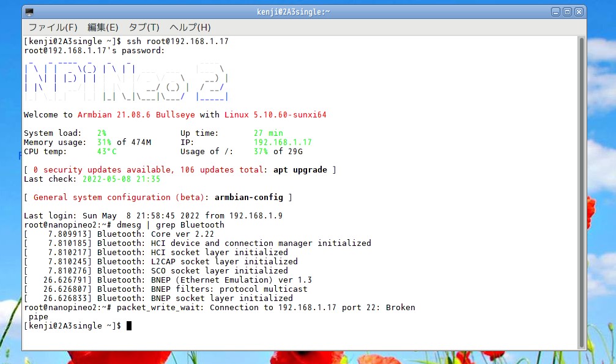
Task: Open the ファイル(F) menu
Action: [x=53, y=28]
